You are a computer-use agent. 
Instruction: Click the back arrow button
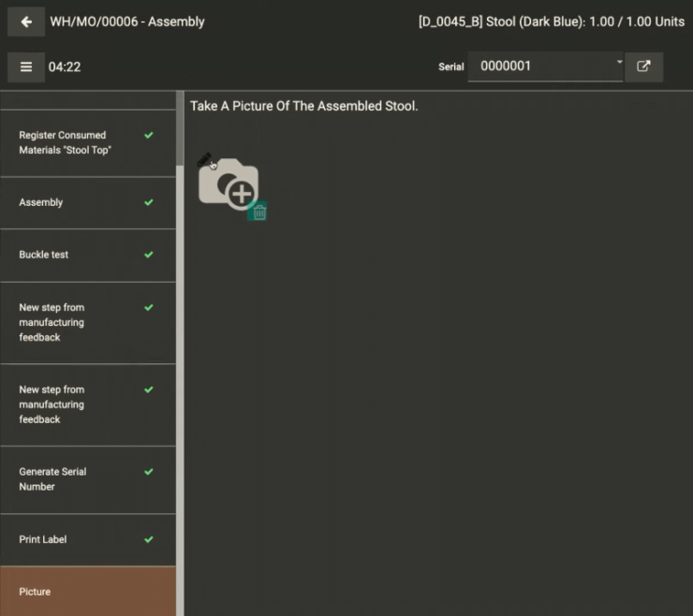coord(26,22)
